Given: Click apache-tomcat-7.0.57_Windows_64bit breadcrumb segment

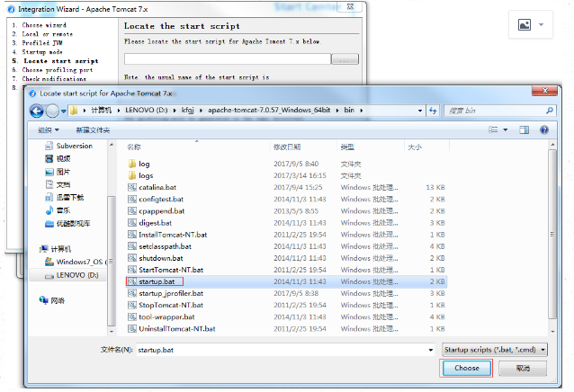Looking at the screenshot, I should (x=269, y=110).
